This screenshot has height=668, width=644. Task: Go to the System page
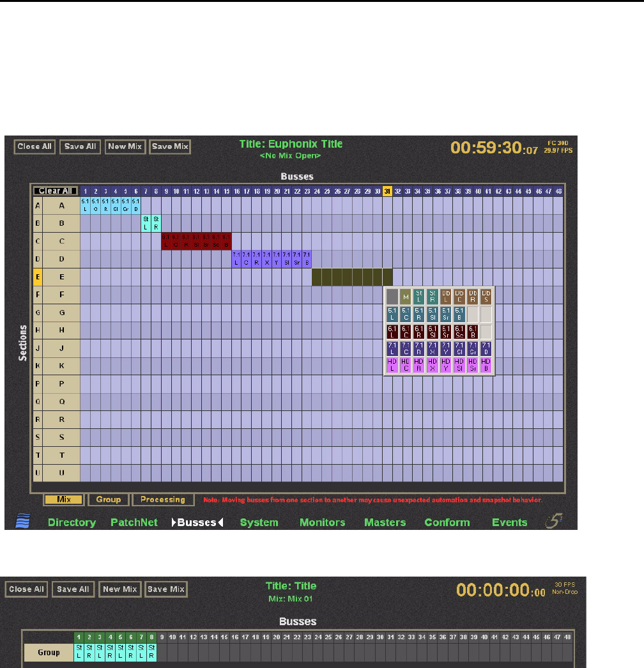(x=259, y=522)
